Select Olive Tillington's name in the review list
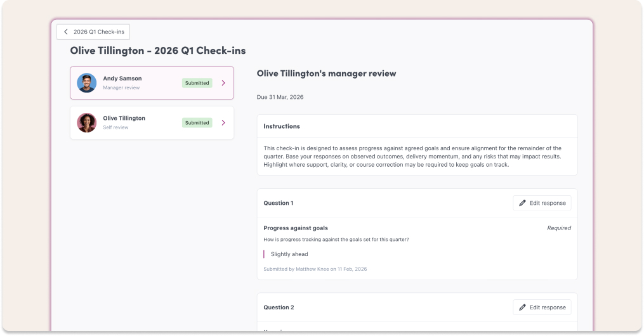The image size is (644, 336). point(124,118)
